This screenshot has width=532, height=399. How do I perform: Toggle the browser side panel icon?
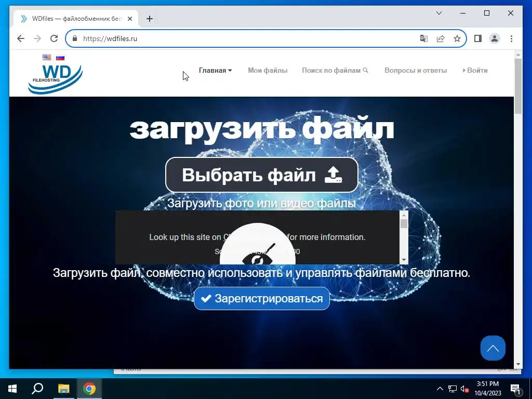478,38
